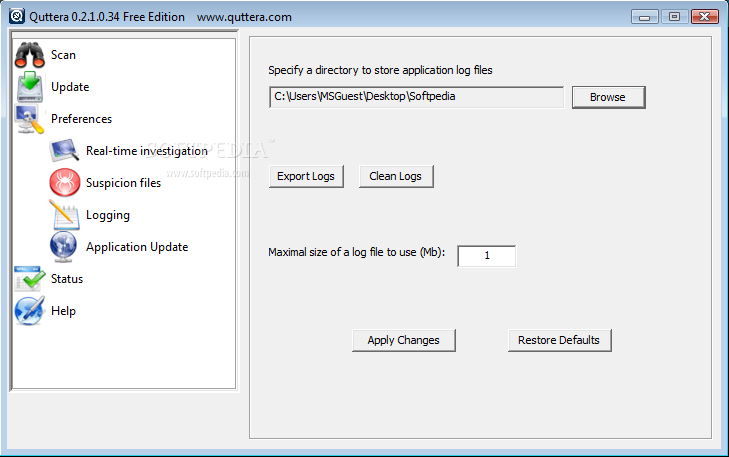Open the Help label
Image resolution: width=729 pixels, height=457 pixels.
(63, 311)
